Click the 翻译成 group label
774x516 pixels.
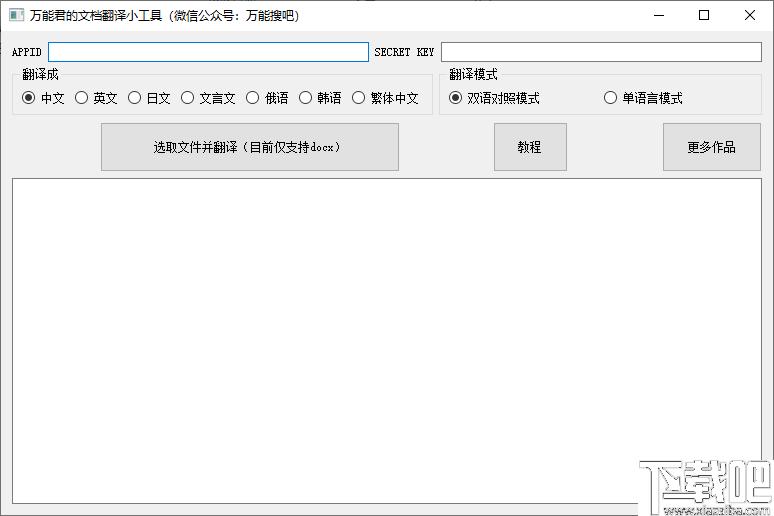(40, 75)
